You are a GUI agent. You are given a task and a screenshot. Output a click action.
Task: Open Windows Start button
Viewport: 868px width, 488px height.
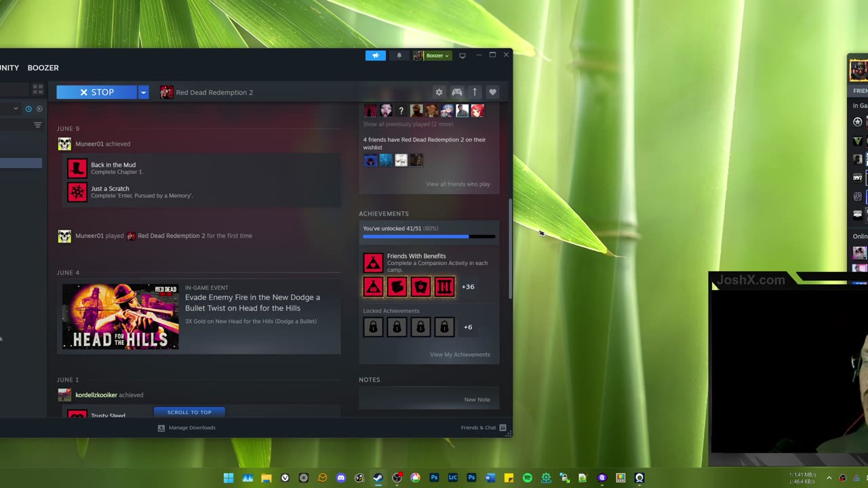229,478
